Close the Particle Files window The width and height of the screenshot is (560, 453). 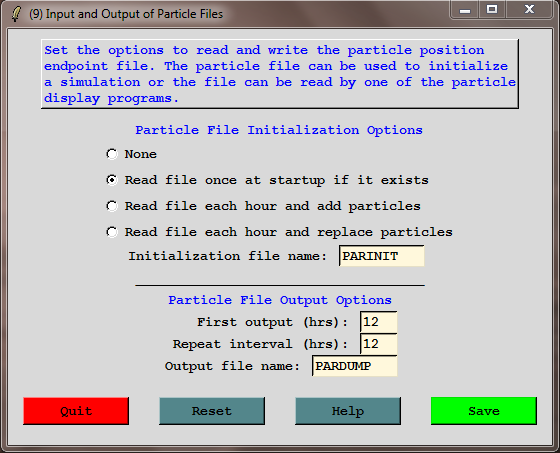click(x=529, y=10)
